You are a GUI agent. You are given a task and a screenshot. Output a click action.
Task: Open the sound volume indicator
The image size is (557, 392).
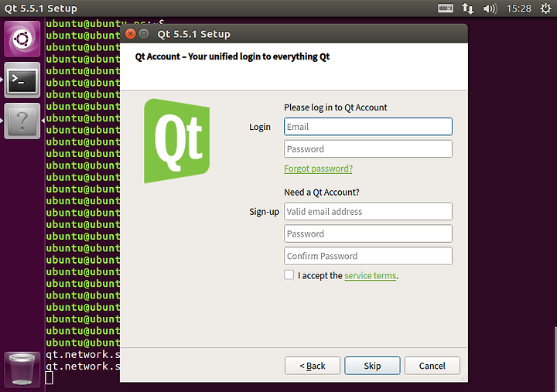click(x=490, y=9)
